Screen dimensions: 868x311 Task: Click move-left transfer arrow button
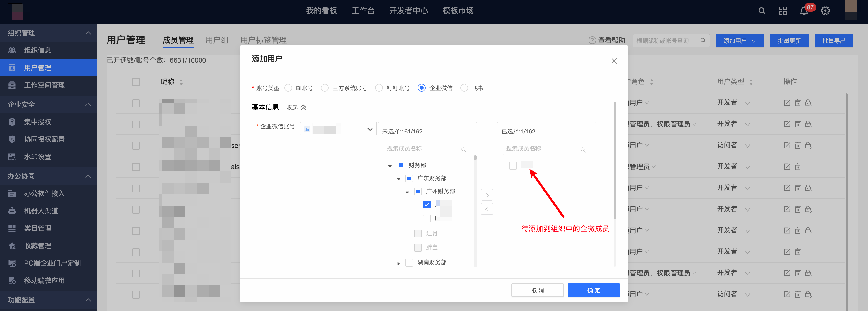click(x=487, y=209)
